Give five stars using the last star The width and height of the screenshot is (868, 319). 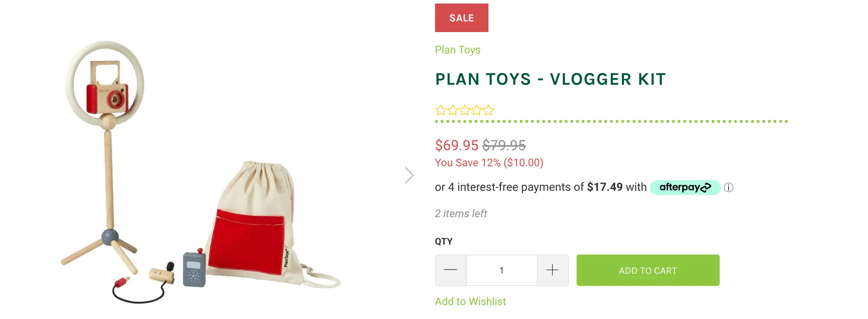[x=489, y=110]
